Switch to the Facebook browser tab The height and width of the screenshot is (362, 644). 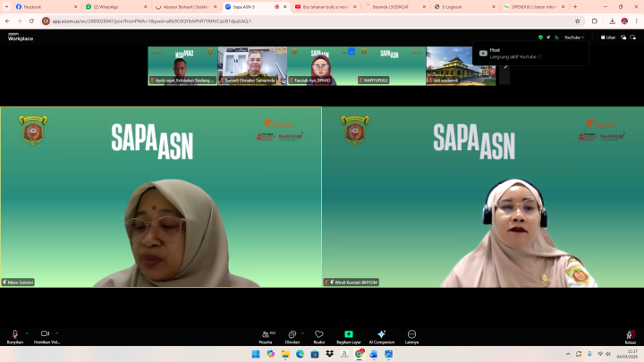click(46, 7)
